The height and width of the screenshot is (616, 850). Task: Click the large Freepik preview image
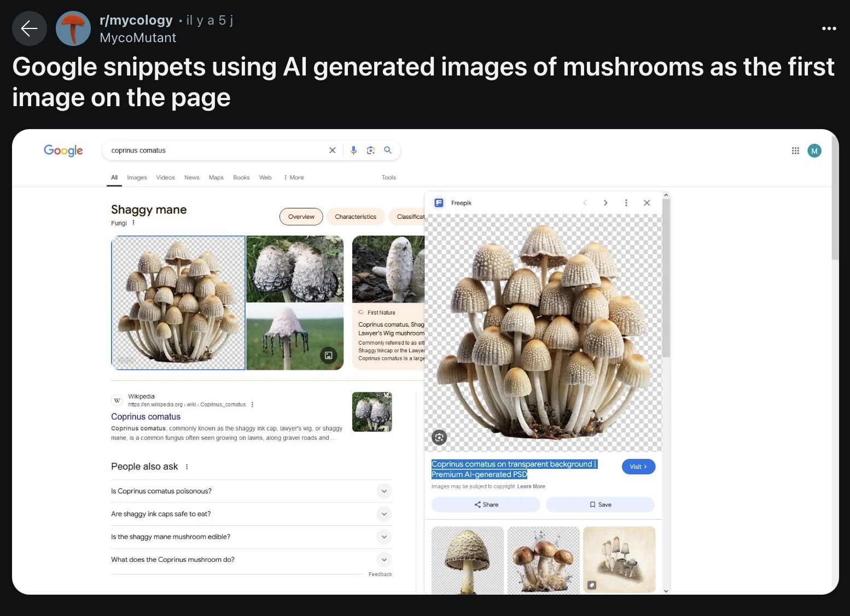544,333
